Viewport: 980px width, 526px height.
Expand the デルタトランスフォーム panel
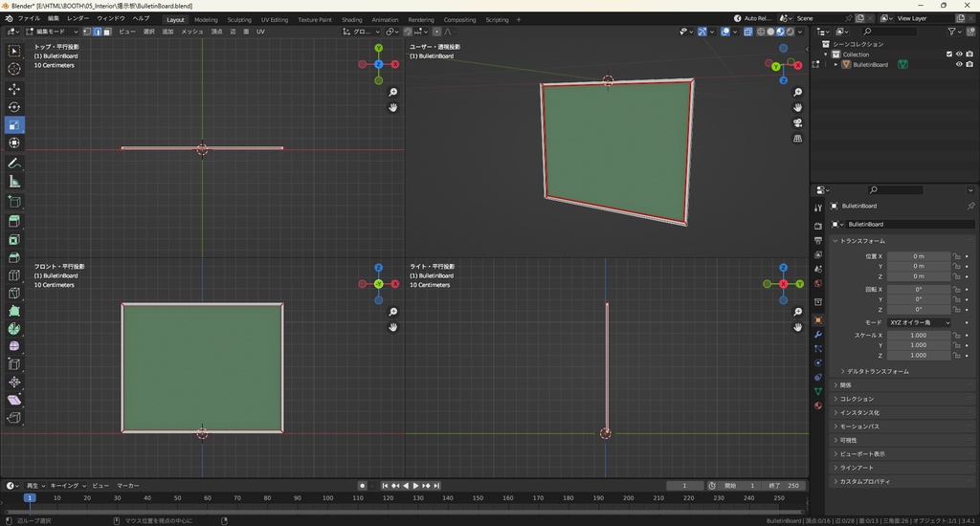coord(878,371)
